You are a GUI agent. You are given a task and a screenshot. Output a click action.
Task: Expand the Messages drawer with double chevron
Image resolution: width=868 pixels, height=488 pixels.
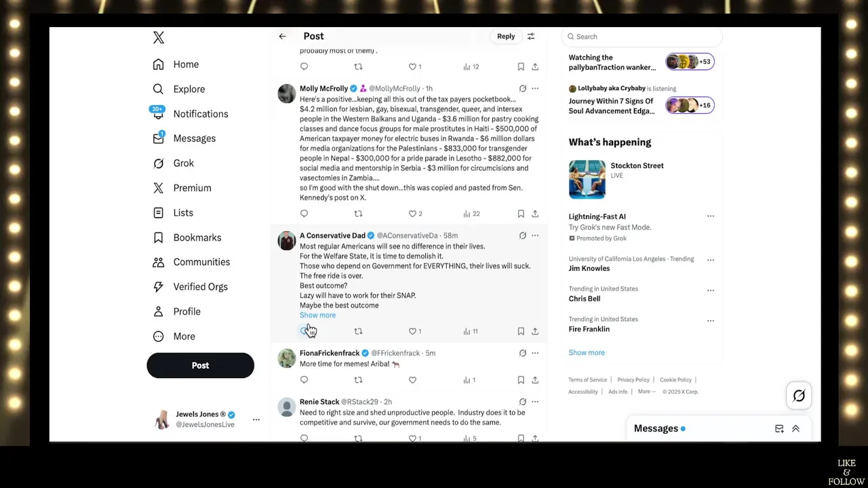795,428
